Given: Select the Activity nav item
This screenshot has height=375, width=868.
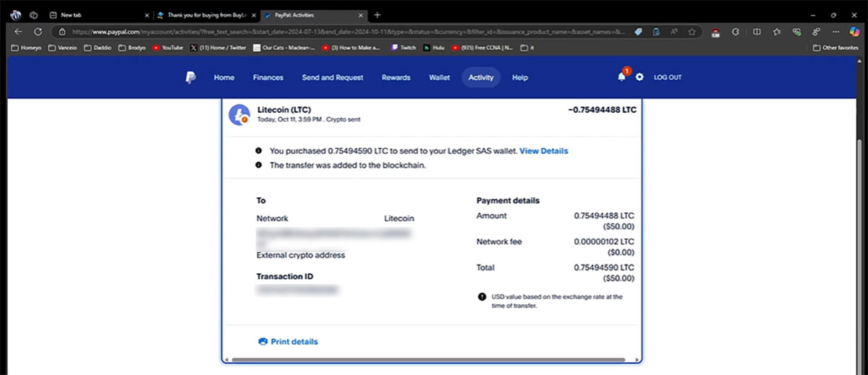Looking at the screenshot, I should click(x=481, y=77).
